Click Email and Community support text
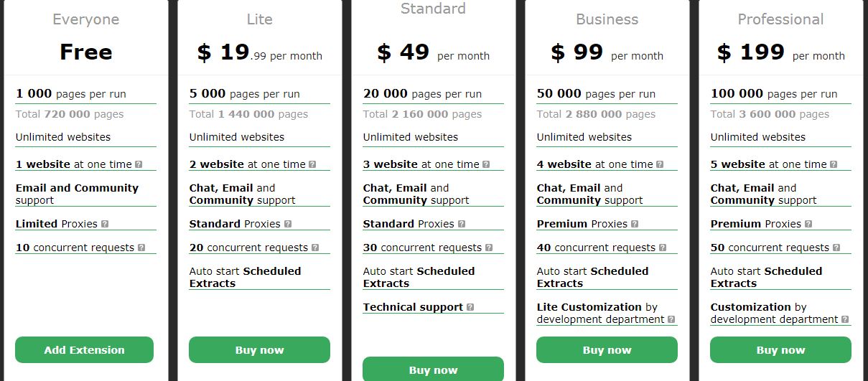 77,194
